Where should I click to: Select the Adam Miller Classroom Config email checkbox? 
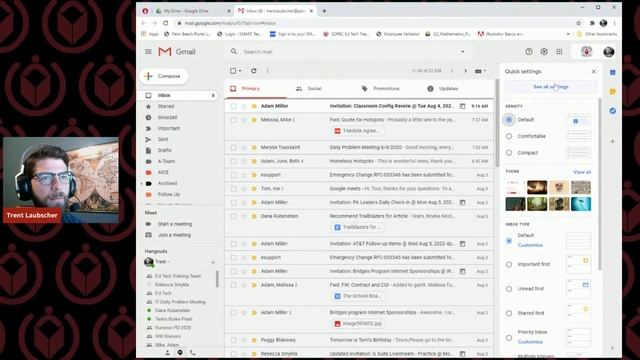point(233,106)
